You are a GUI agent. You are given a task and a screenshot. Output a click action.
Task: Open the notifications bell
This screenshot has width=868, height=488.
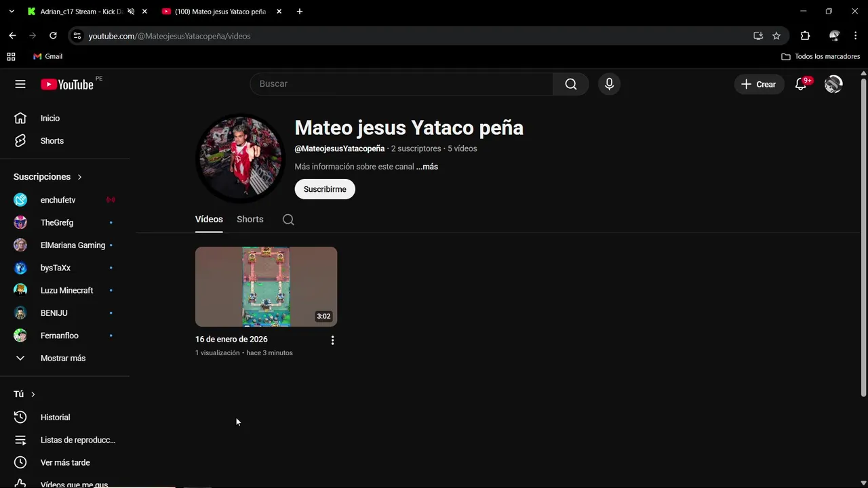point(801,84)
